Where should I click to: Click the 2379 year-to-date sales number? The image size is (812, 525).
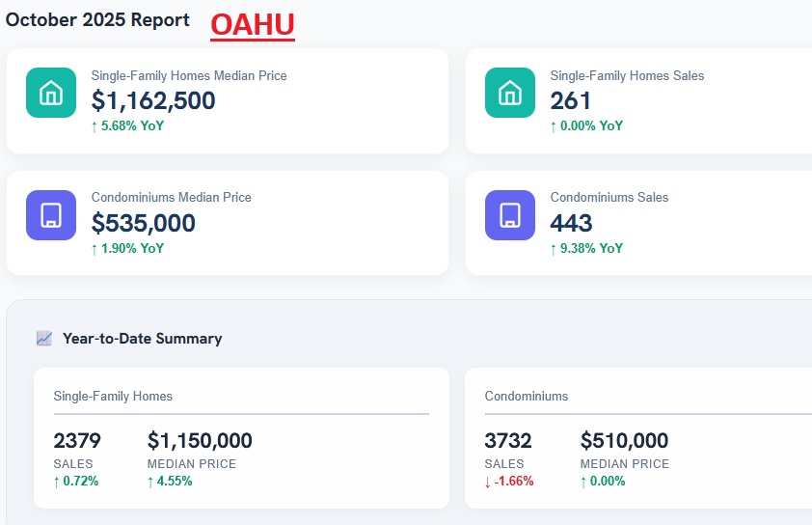[76, 441]
